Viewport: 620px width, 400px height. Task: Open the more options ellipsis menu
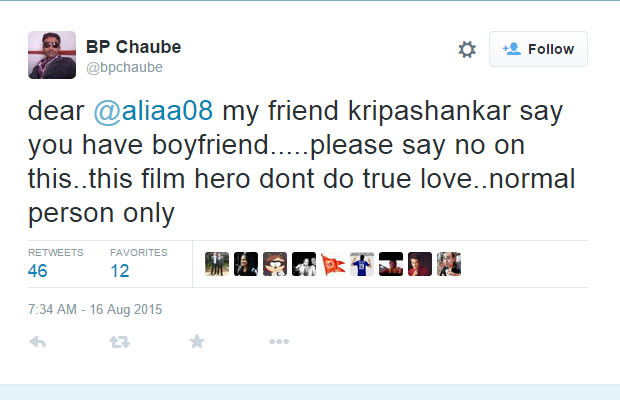pyautogui.click(x=279, y=342)
